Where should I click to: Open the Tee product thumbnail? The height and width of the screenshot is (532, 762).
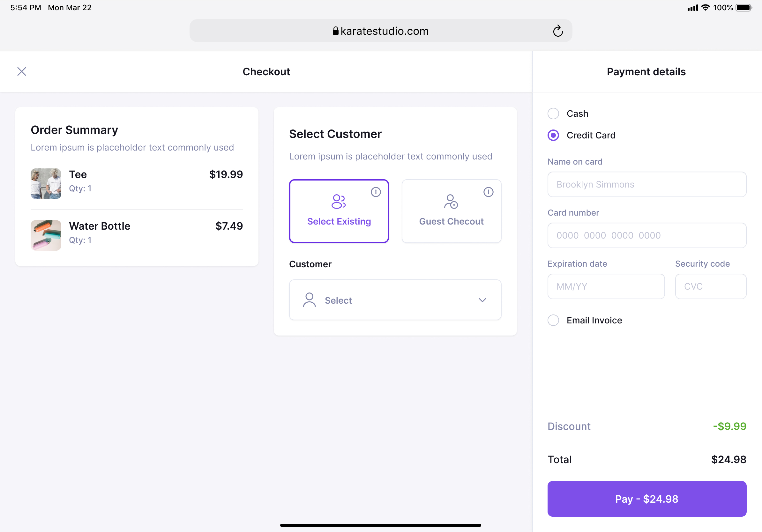(x=46, y=183)
